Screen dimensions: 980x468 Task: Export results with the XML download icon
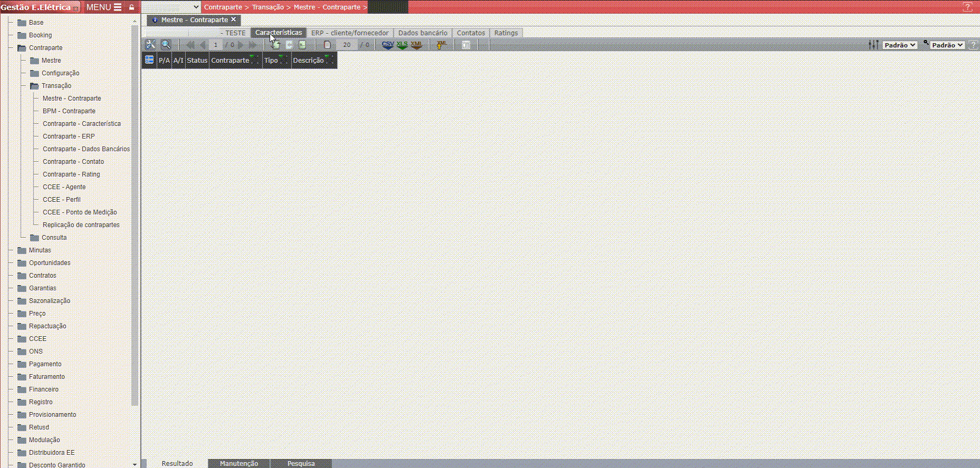[416, 45]
